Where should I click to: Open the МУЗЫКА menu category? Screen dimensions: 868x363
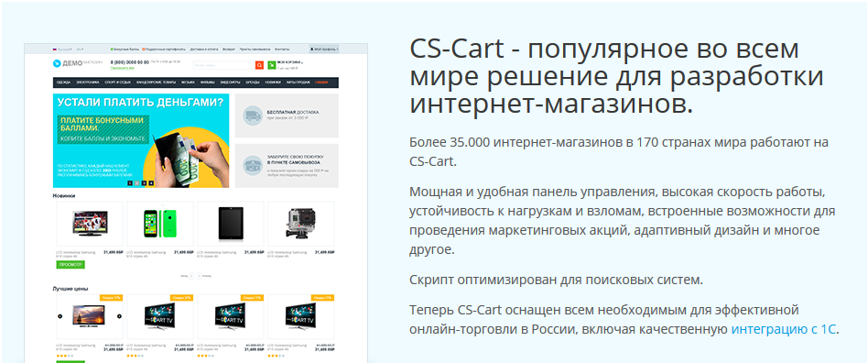188,82
